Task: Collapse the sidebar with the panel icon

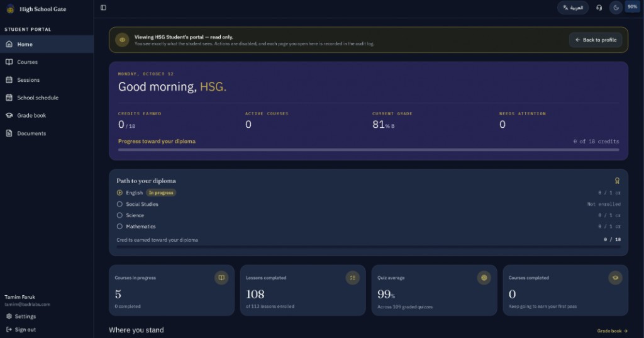Action: 104,8
